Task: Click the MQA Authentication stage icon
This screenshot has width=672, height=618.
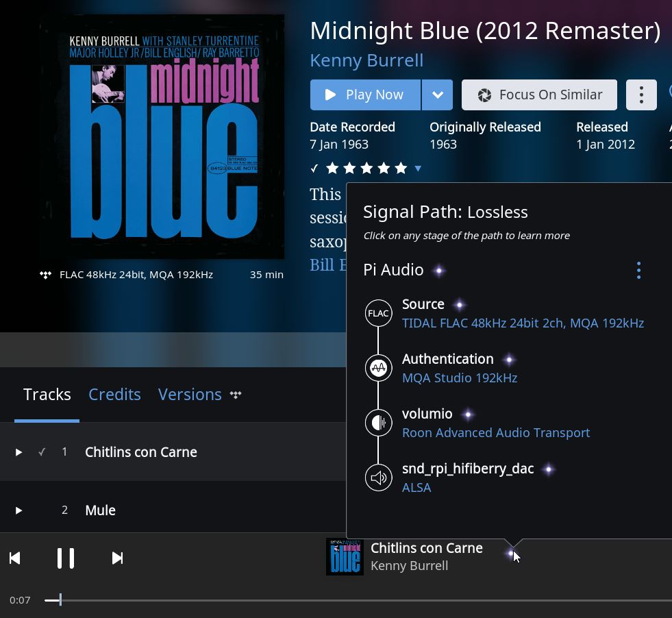Action: (378, 368)
